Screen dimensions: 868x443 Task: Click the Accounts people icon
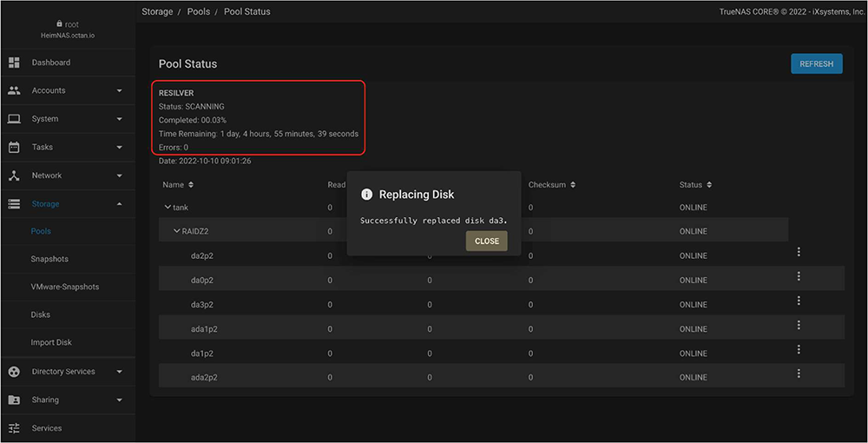14,90
